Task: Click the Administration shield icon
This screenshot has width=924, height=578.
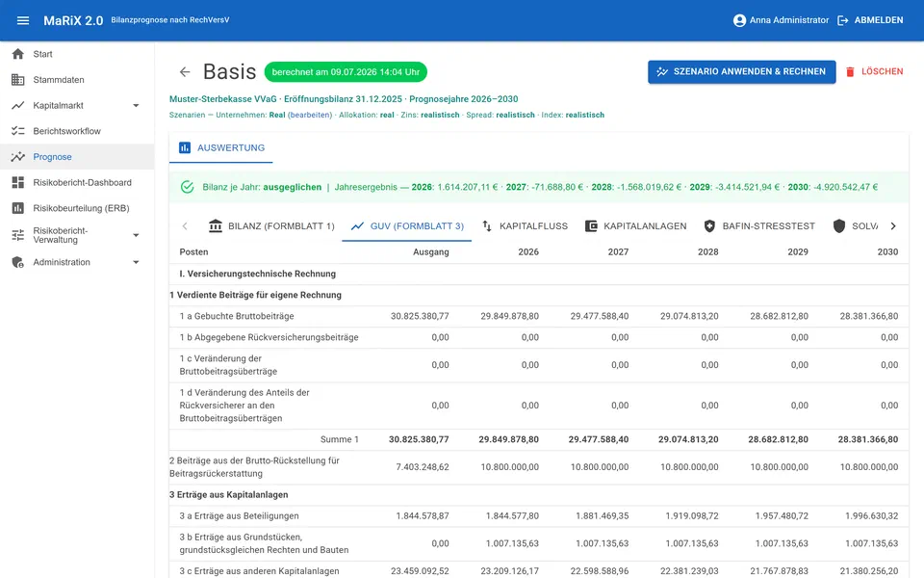Action: tap(18, 262)
